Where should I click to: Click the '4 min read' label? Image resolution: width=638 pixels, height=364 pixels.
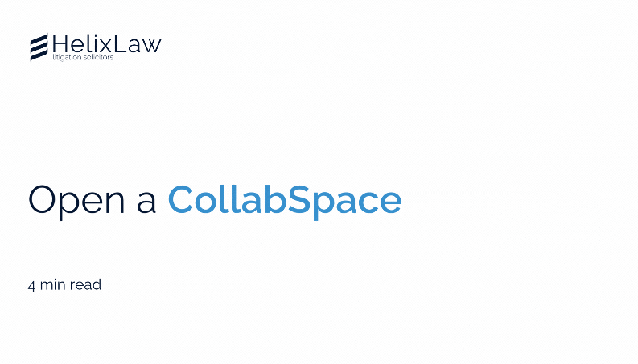click(64, 284)
